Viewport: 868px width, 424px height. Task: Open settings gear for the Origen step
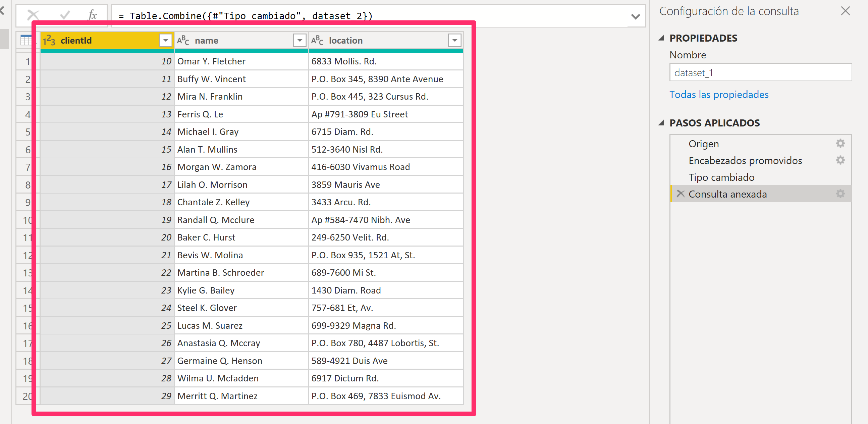pos(840,143)
